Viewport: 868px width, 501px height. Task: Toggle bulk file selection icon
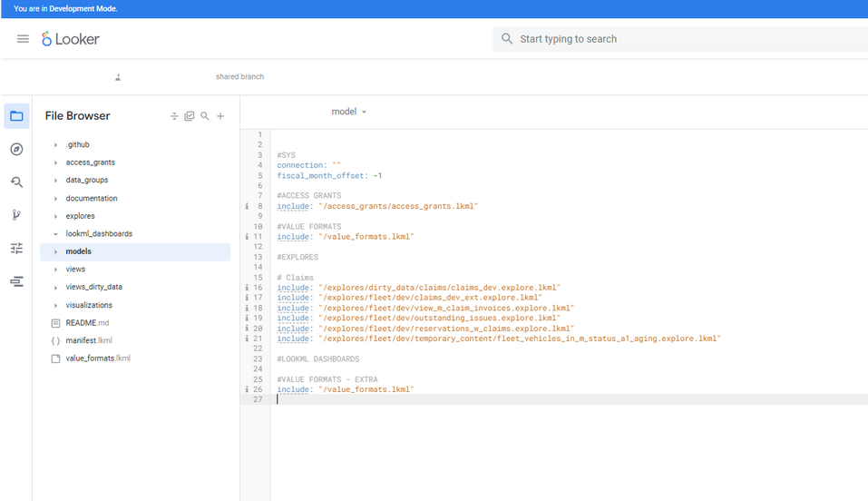[190, 116]
